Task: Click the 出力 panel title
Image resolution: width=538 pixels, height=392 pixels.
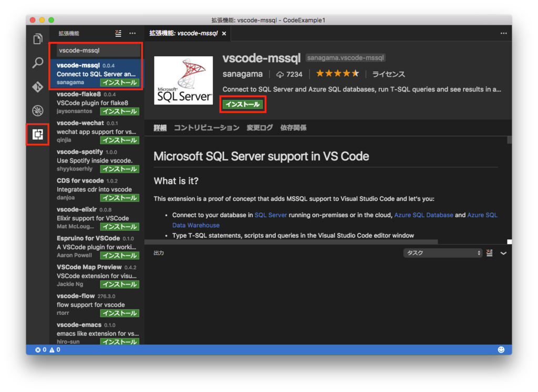Action: click(x=159, y=253)
